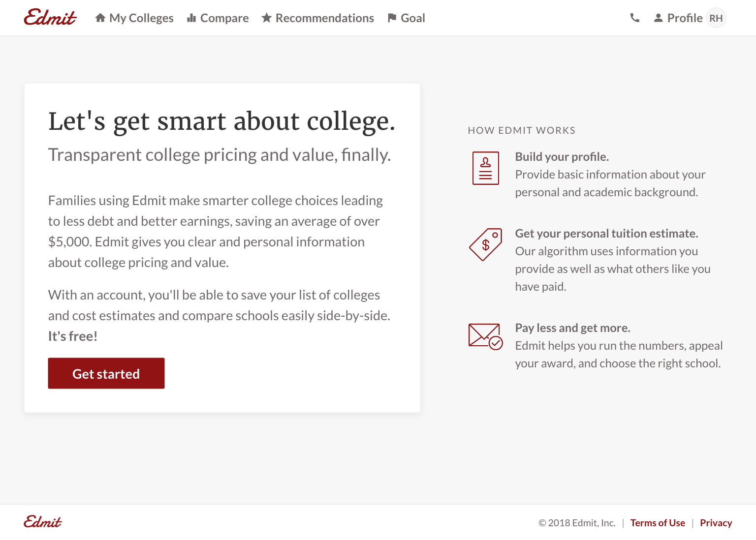The height and width of the screenshot is (540, 756).
Task: Click the RH avatar badge
Action: [716, 18]
